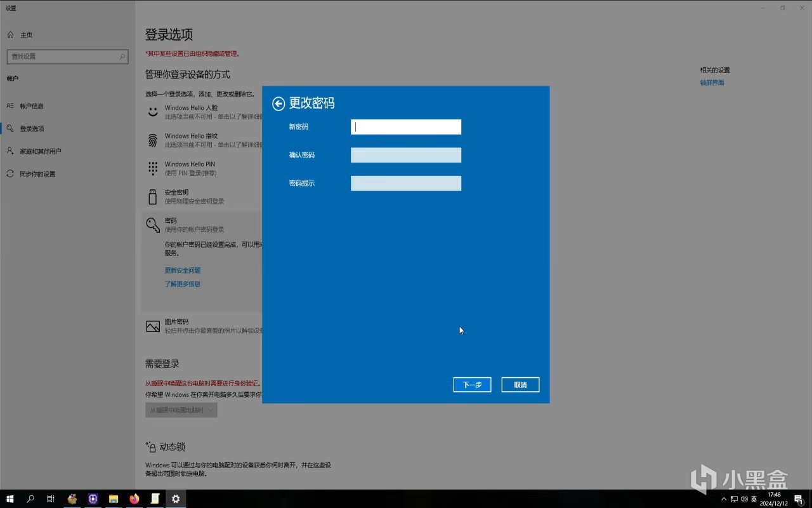Open the paper scroll app in taskbar

click(155, 499)
